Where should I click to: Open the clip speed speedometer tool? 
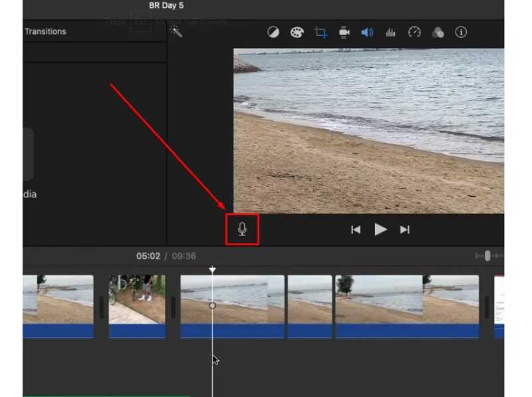pyautogui.click(x=414, y=32)
